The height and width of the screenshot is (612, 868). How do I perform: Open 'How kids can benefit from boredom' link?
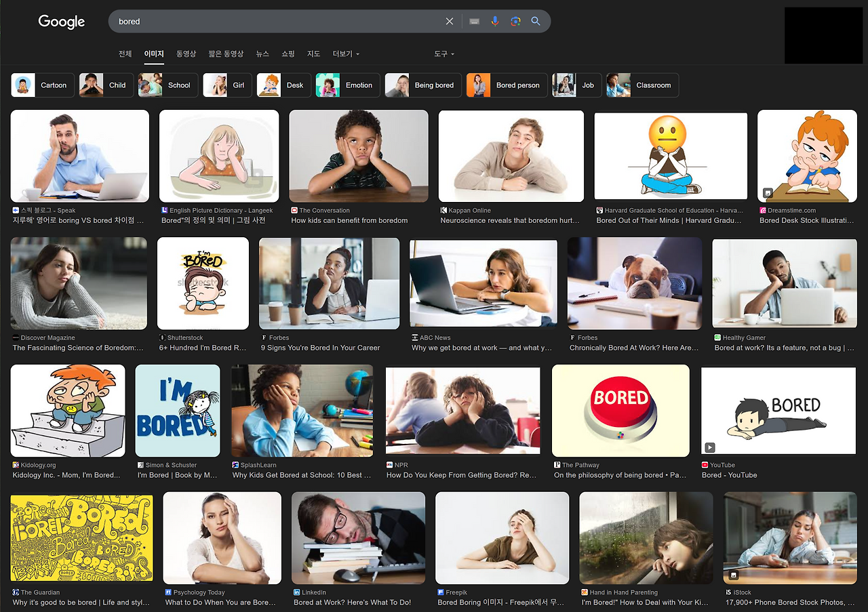349,220
